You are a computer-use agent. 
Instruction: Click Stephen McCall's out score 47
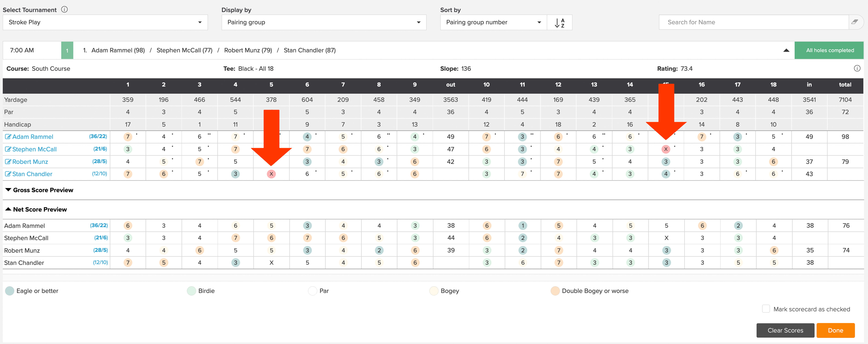click(x=451, y=149)
